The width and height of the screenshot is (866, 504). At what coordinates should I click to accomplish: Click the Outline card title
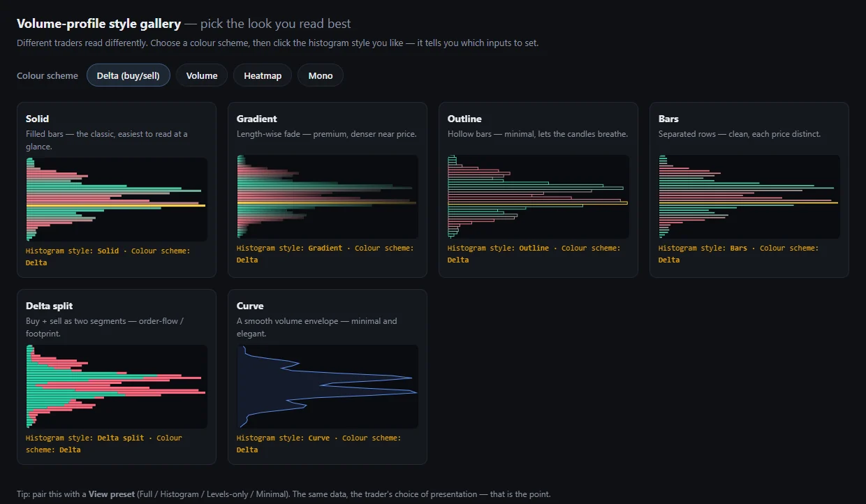pyautogui.click(x=464, y=119)
